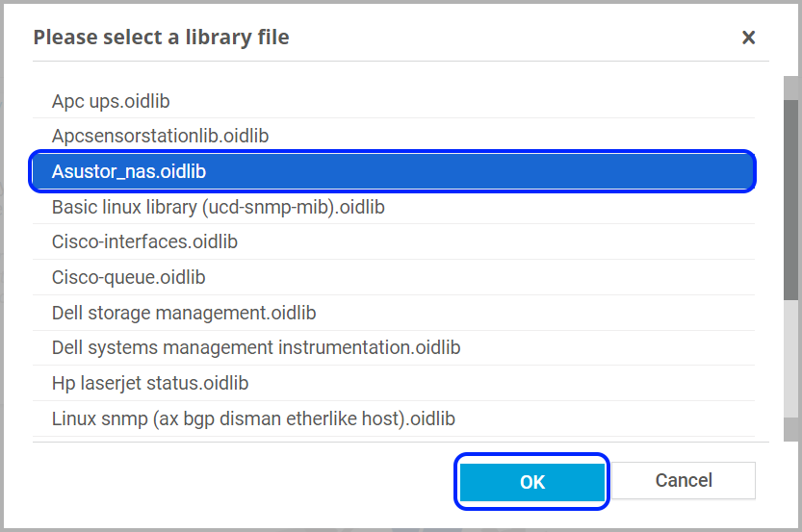Confirm selection with the OK button

coord(531,481)
